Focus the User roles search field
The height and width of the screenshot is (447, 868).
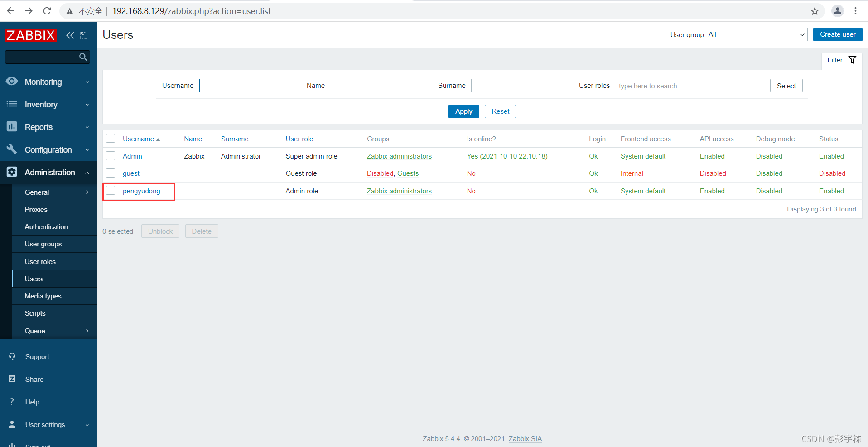[x=692, y=86]
